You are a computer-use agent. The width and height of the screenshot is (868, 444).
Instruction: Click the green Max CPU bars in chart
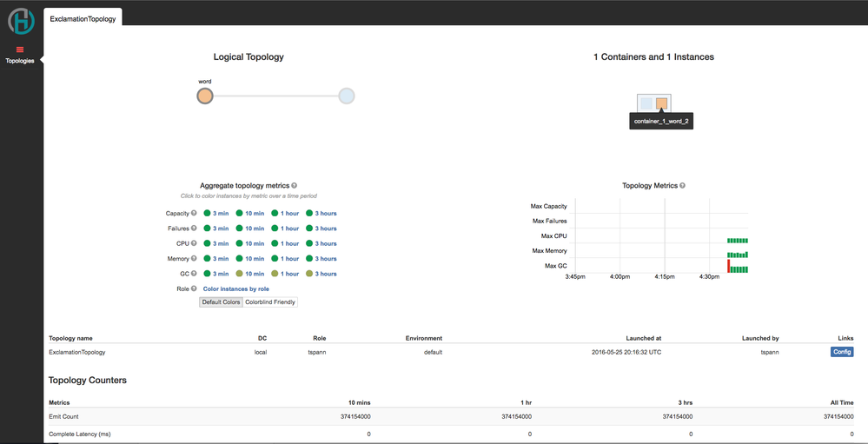coord(738,241)
